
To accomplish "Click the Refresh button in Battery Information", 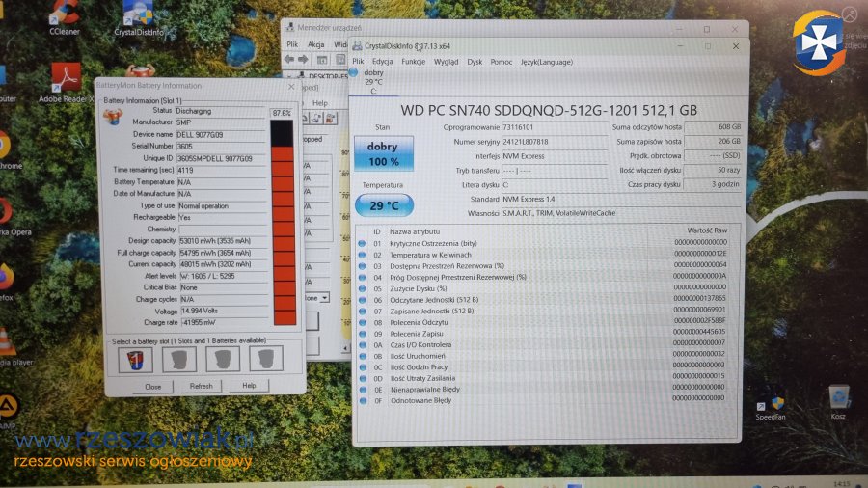I will (x=201, y=386).
